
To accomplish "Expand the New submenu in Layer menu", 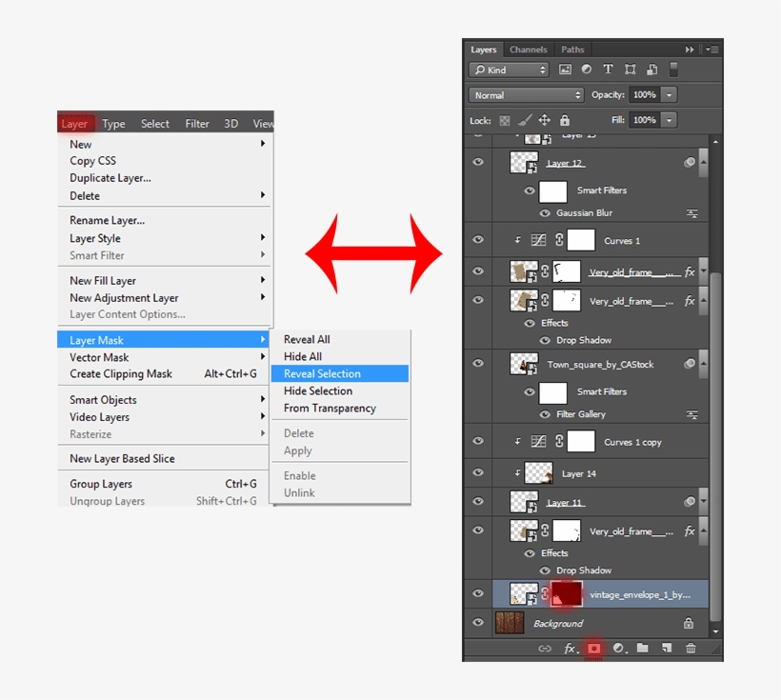I will coord(263,144).
